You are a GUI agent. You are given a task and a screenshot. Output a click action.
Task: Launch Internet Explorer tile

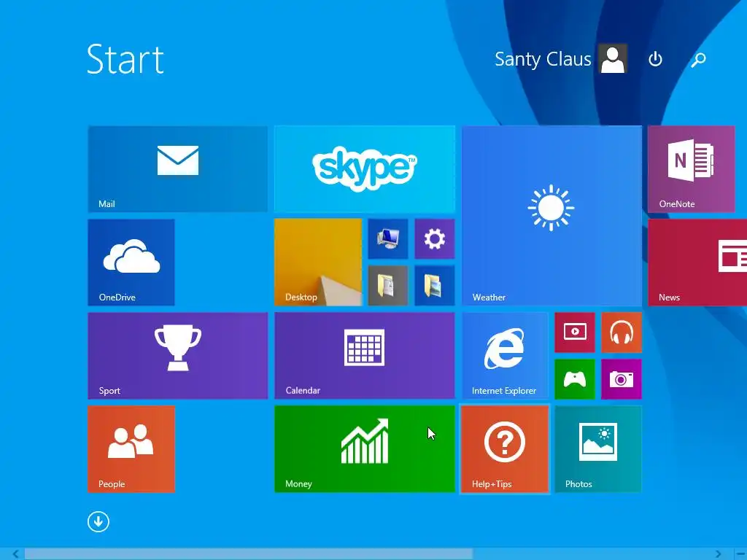(505, 356)
